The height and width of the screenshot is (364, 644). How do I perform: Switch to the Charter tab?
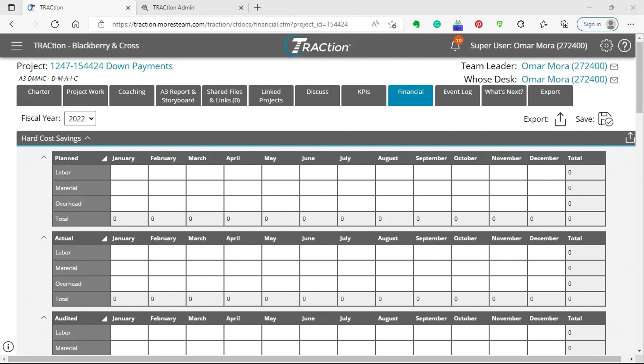[39, 95]
